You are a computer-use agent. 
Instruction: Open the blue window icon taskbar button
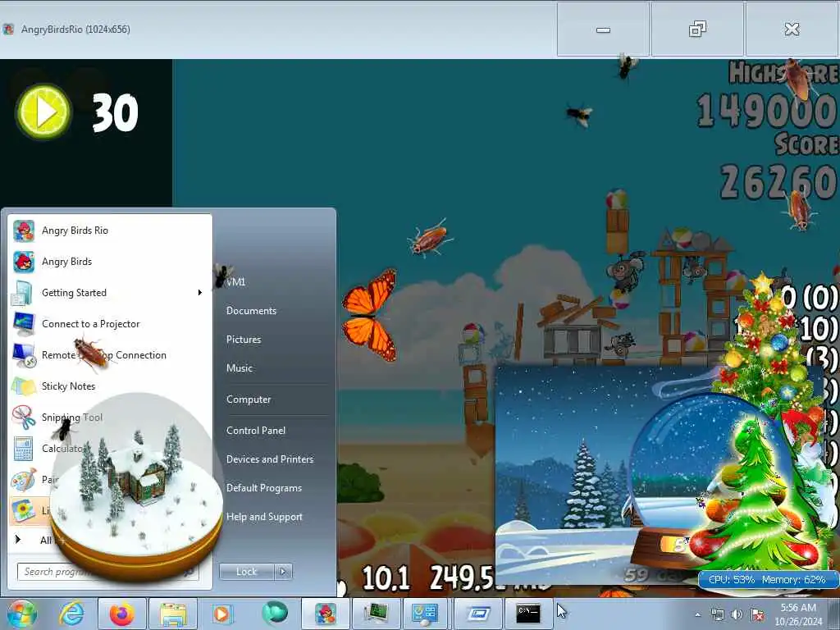(478, 614)
